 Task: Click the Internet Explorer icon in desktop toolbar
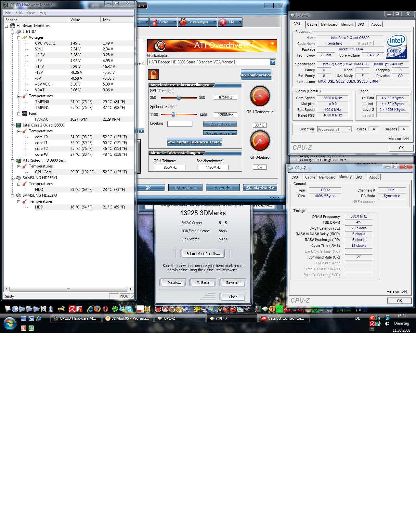(90, 309)
